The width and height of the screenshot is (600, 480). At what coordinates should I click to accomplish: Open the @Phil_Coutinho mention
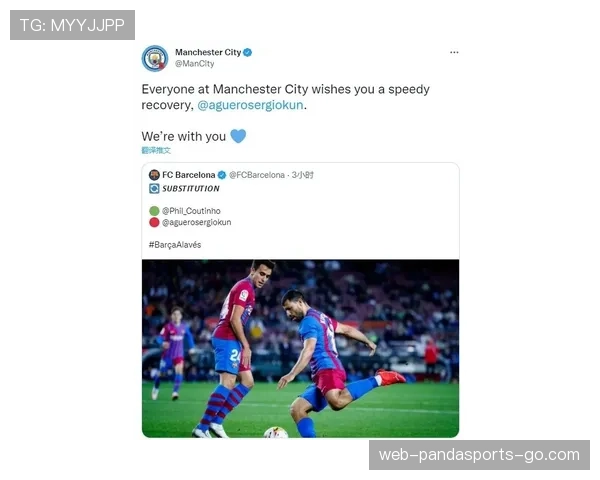(x=191, y=211)
